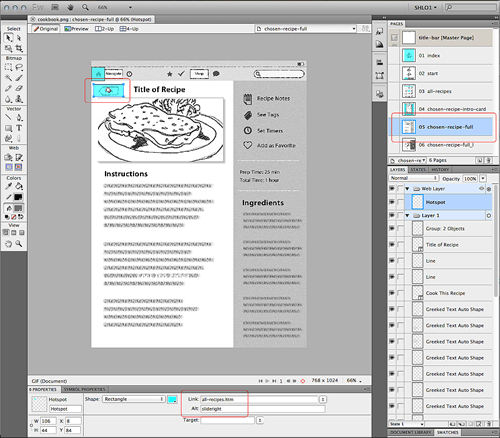Hide the Hotspot layer via its eye icon

click(392, 202)
